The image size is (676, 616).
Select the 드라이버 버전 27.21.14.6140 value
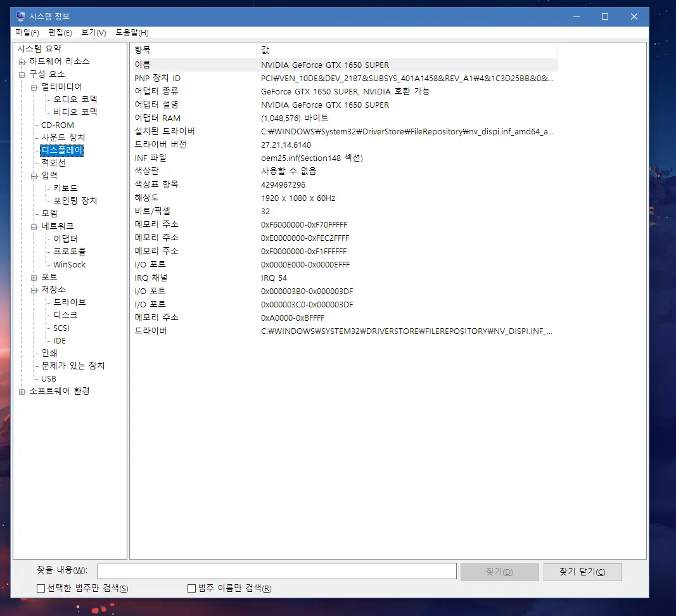click(286, 145)
